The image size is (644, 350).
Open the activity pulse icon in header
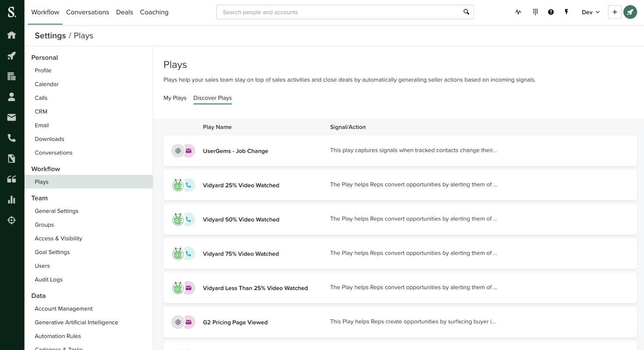518,12
